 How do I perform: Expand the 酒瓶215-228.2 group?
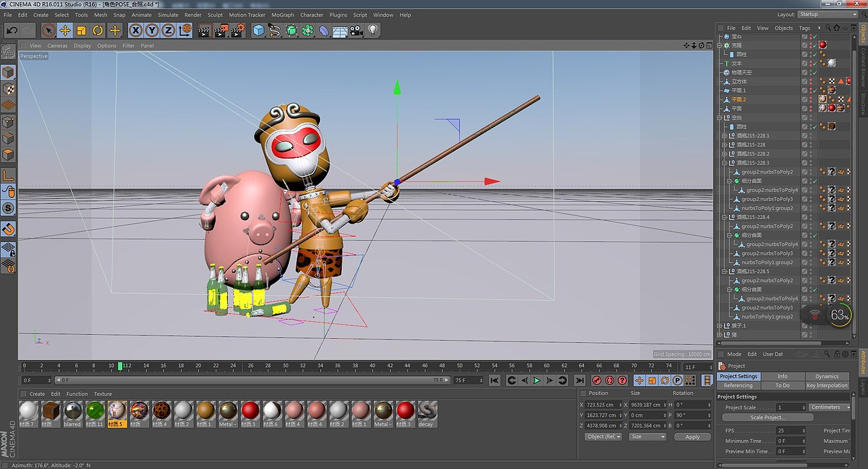(x=724, y=154)
